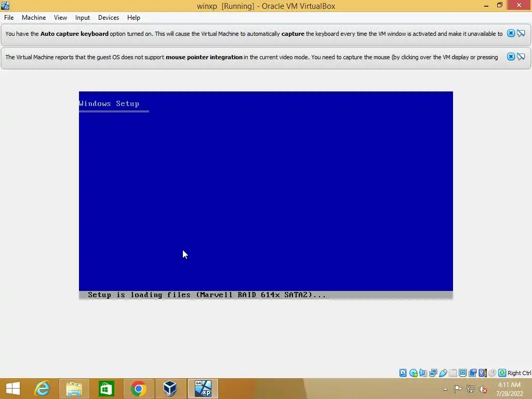The image size is (532, 399).
Task: Click the recording status icon
Action: (x=472, y=373)
